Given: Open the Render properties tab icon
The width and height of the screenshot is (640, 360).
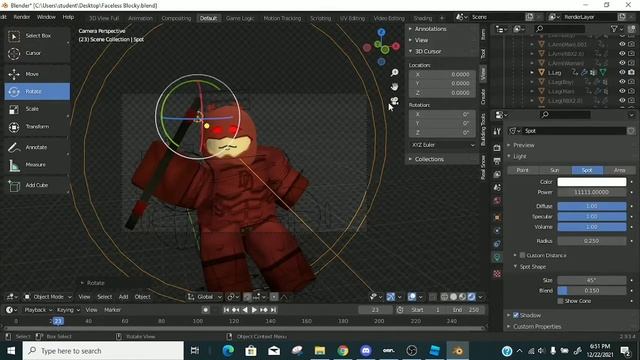Looking at the screenshot, I should point(497,147).
